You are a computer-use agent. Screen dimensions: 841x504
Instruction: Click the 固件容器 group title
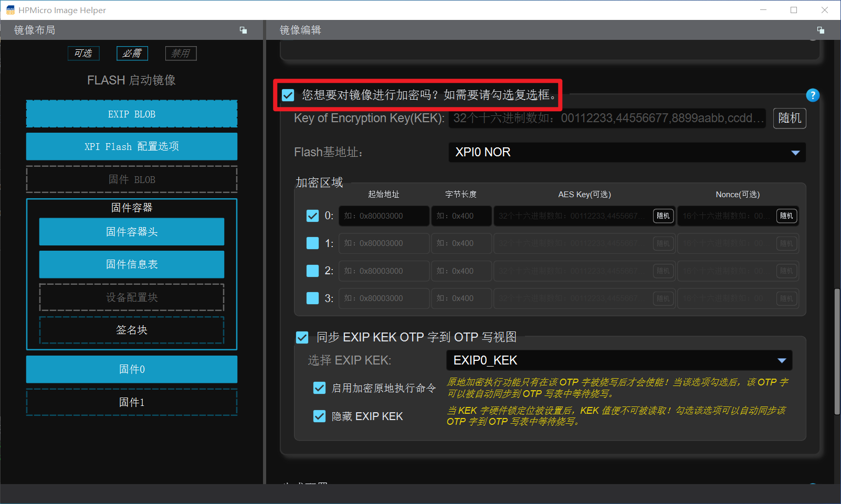click(132, 208)
